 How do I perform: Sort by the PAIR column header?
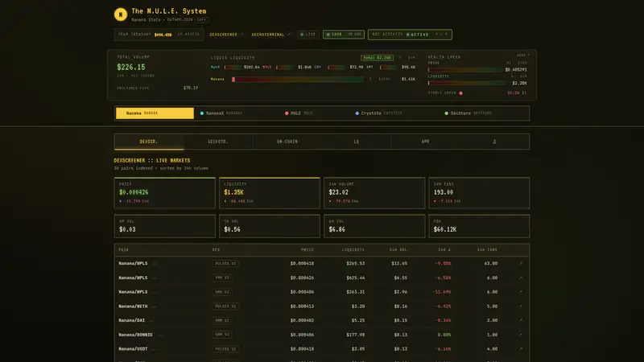(124, 250)
